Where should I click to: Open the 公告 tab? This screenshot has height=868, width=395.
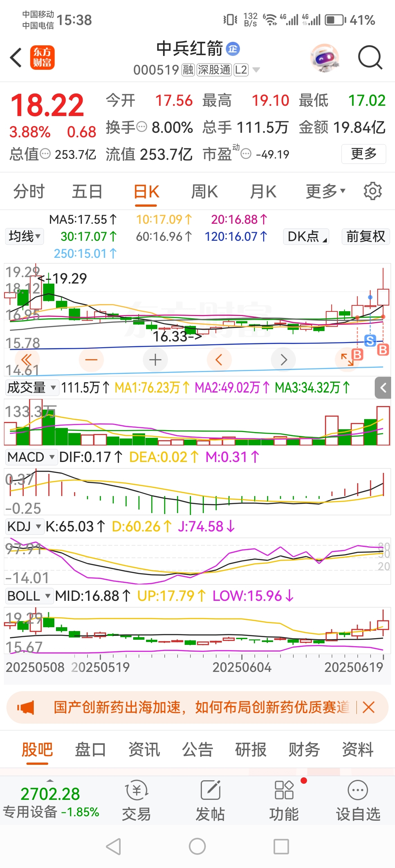pos(197,750)
